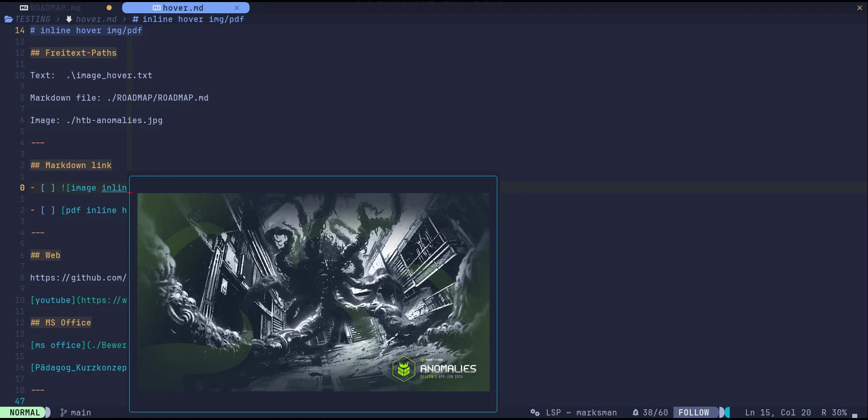Click the 'R 30%' scroll percentage
868x420 pixels.
pyautogui.click(x=834, y=412)
